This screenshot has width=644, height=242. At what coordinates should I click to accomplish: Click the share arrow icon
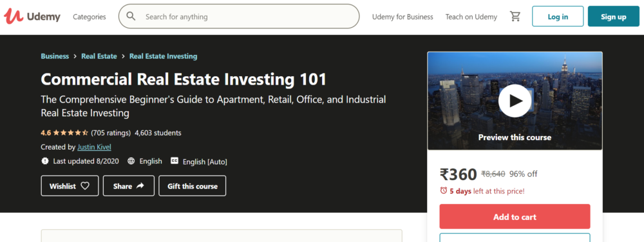point(140,186)
